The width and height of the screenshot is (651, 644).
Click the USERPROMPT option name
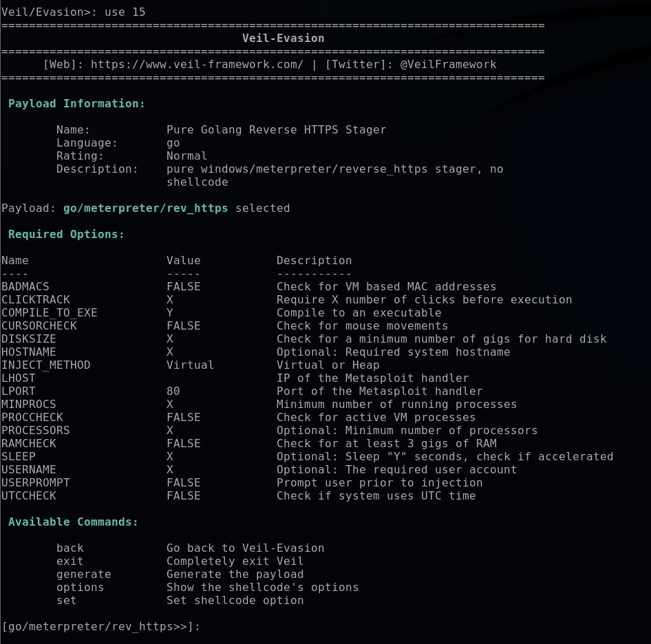35,482
